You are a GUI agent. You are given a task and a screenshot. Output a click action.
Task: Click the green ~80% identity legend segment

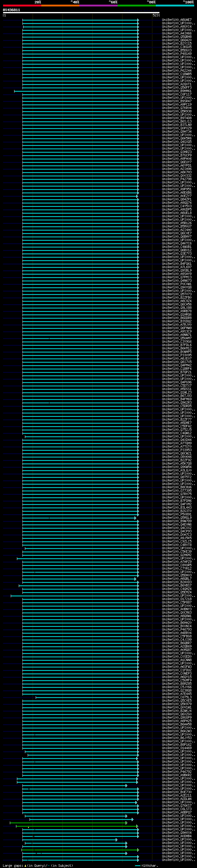click(x=137, y=6)
